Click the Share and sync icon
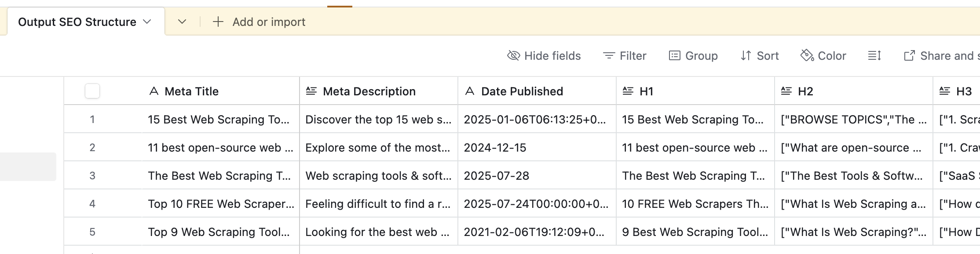The width and height of the screenshot is (980, 254). (909, 56)
